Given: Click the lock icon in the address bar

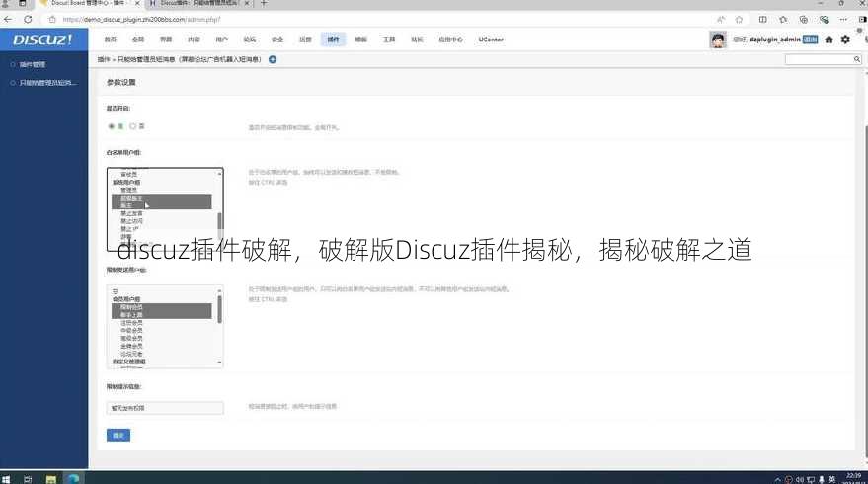Looking at the screenshot, I should click(x=52, y=20).
